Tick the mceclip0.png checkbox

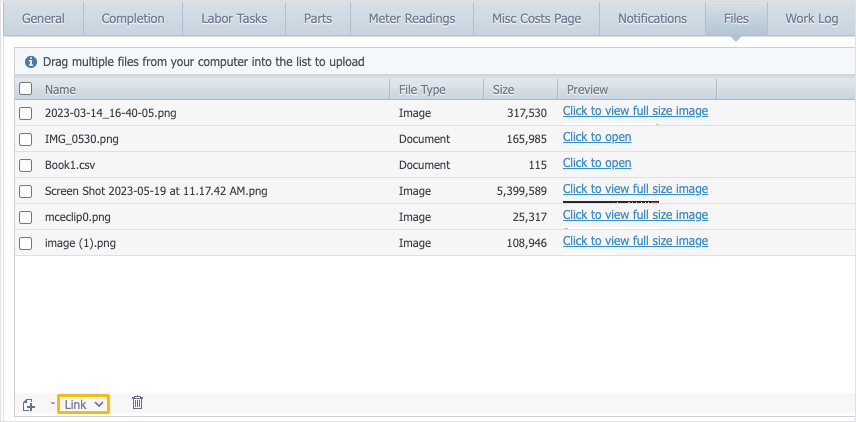pos(26,217)
